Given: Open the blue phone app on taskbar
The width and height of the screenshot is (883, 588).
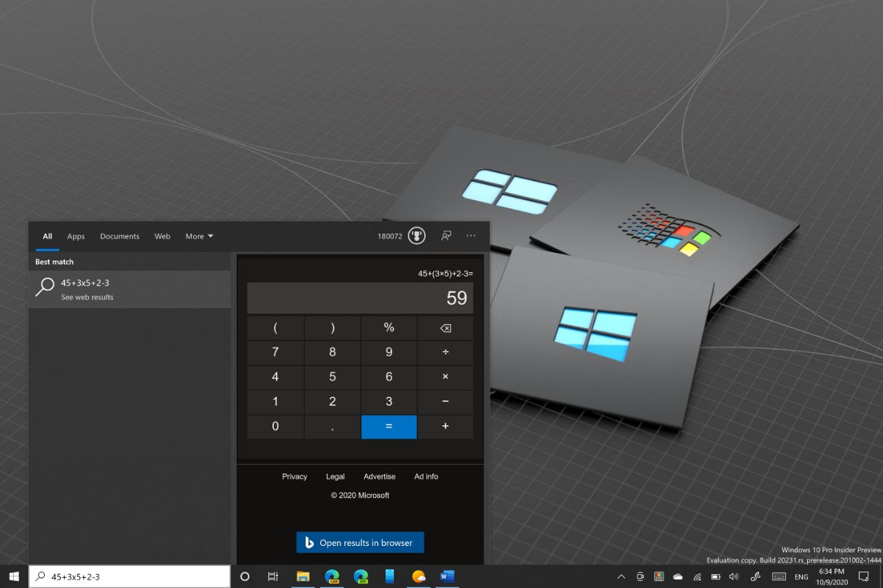Looking at the screenshot, I should [390, 576].
